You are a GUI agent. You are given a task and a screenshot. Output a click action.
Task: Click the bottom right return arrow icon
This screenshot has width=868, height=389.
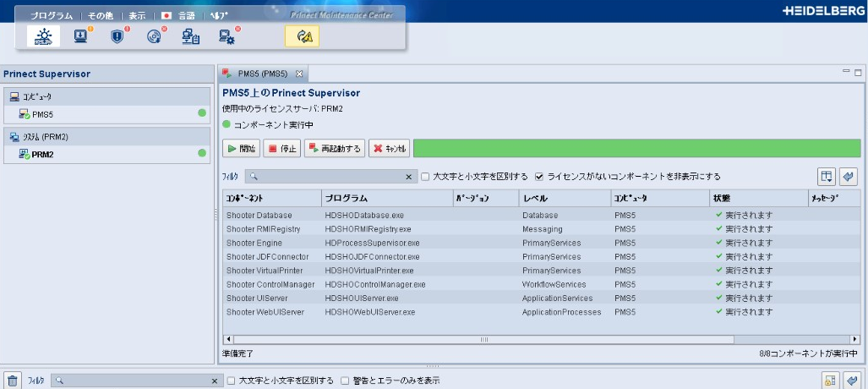[853, 381]
